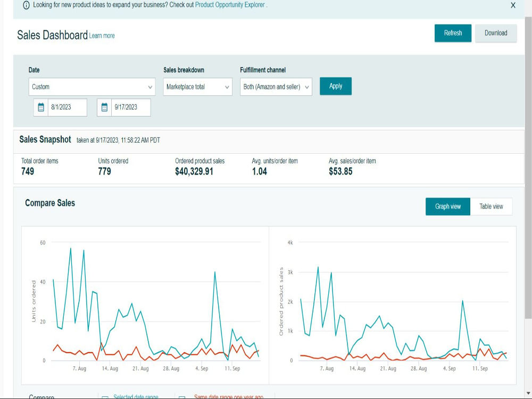Edit the 8/1/2023 start date field
532x399 pixels.
[67, 107]
